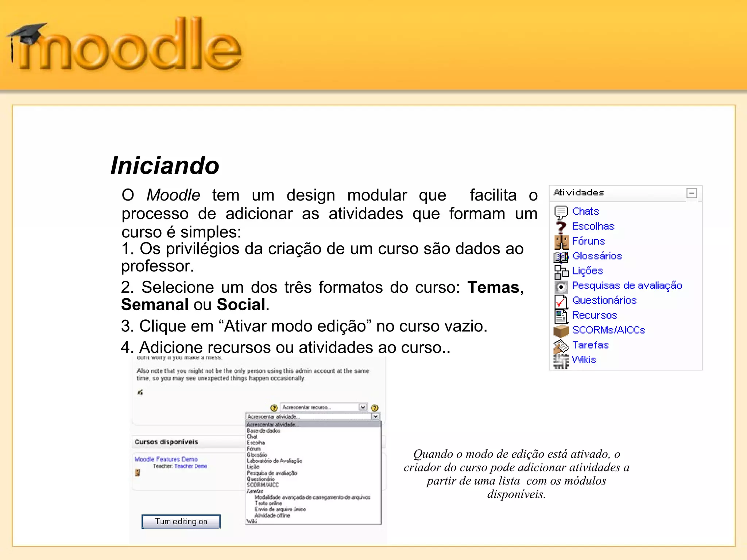747x560 pixels.
Task: Open the Pesquisas de avaliação link
Action: (x=627, y=286)
